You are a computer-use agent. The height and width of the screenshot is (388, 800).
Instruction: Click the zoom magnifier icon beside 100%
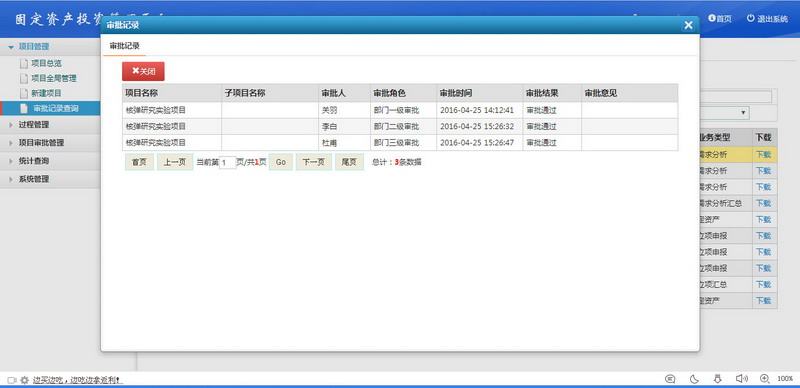[764, 379]
